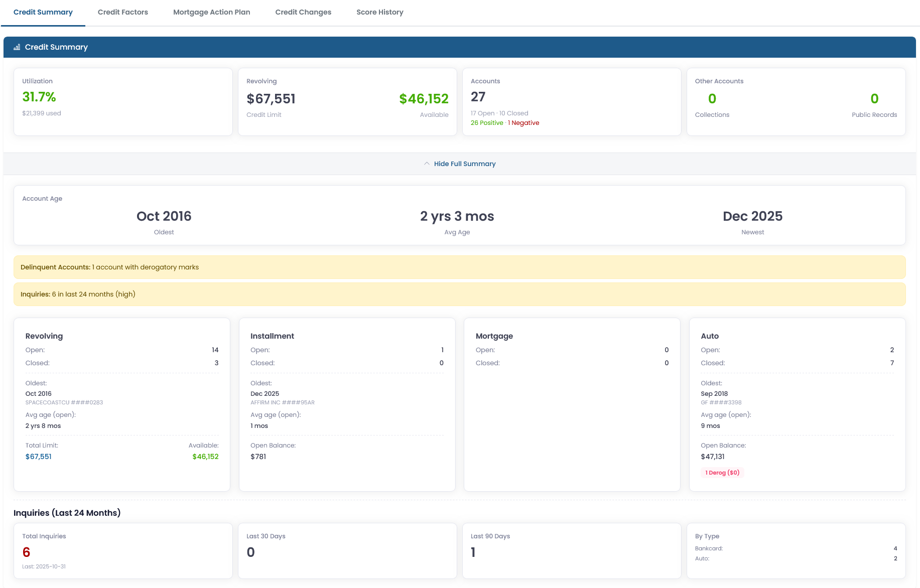
Task: Select the SPACECOASTCU ####0283 account
Action: click(x=64, y=402)
